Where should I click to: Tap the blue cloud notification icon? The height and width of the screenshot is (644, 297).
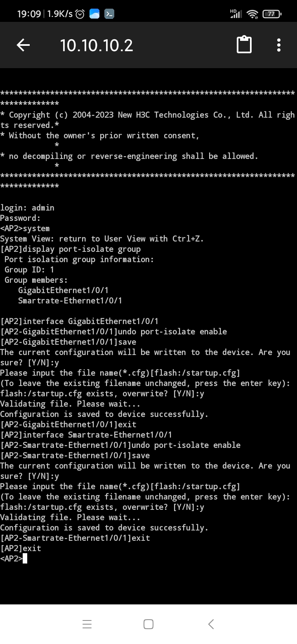pos(94,14)
